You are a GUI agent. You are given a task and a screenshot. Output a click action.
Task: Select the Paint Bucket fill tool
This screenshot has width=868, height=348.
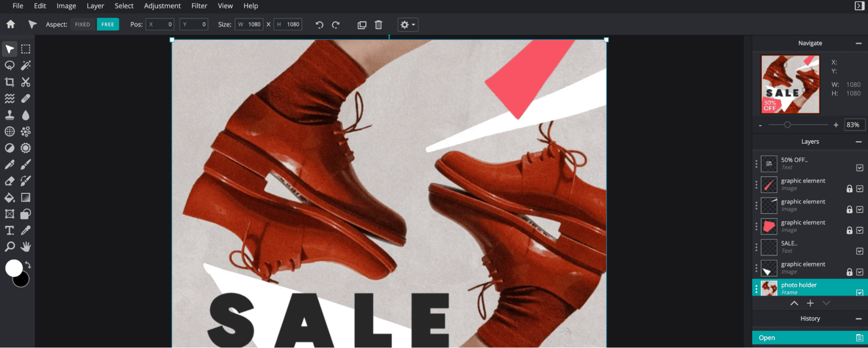[x=10, y=198]
